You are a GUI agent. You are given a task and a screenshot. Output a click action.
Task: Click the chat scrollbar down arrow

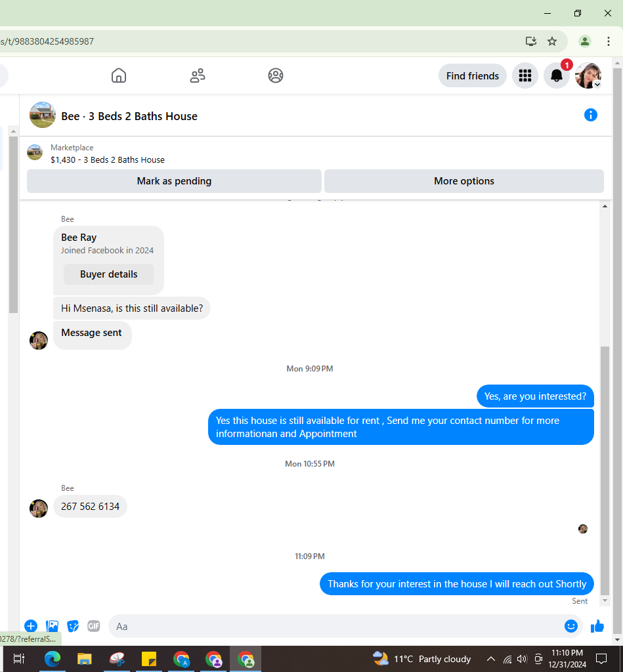tap(605, 600)
